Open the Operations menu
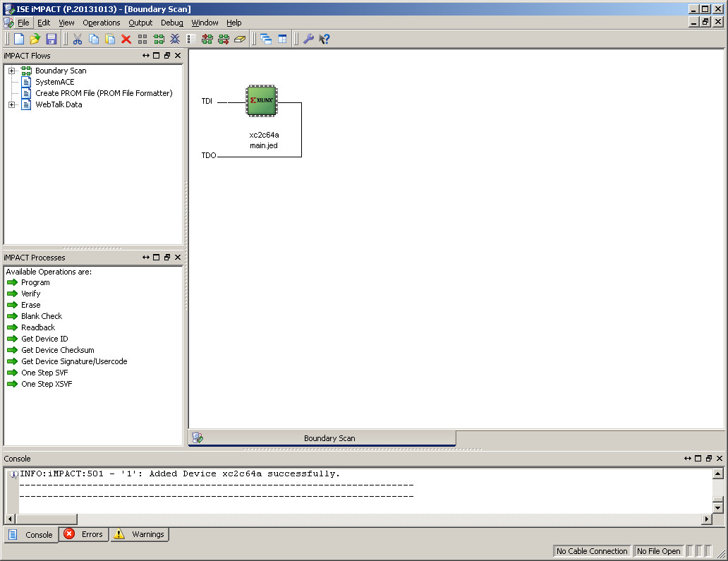The image size is (728, 561). pyautogui.click(x=101, y=23)
